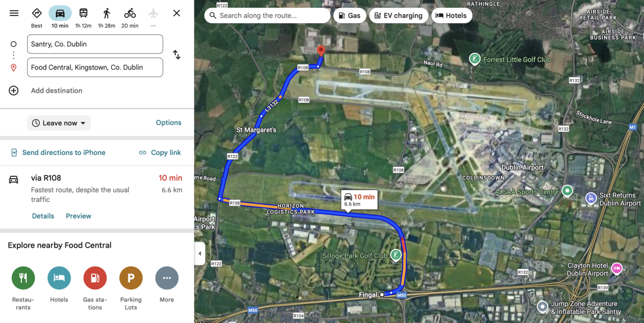Collapse the side panel arrow
644x323 pixels.
pyautogui.click(x=200, y=253)
